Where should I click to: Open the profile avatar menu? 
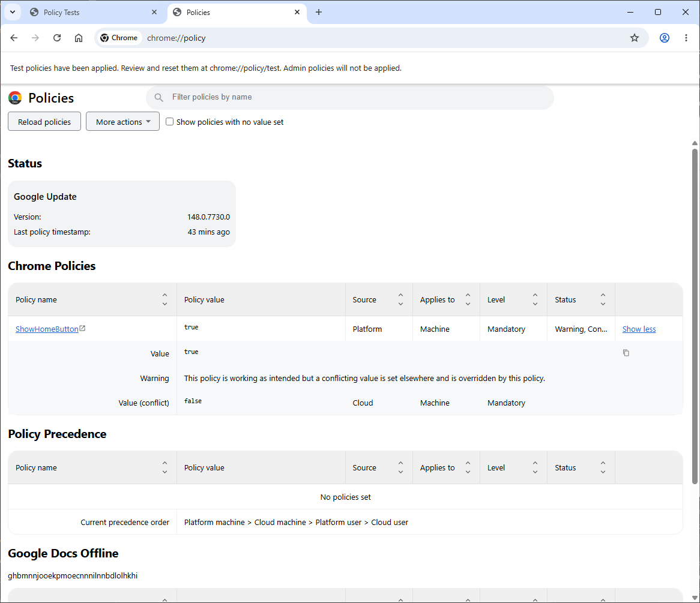pos(665,38)
